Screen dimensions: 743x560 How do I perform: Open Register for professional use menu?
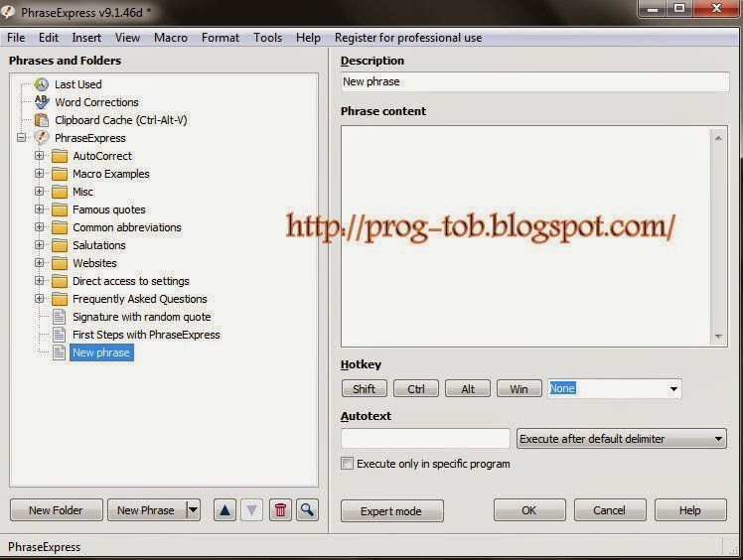(408, 38)
